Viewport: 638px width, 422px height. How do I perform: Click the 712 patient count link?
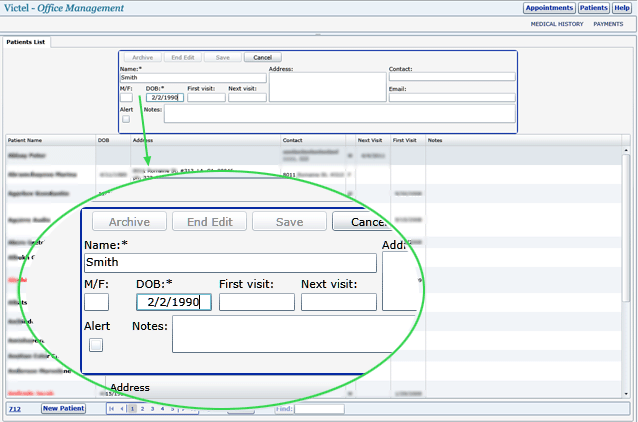[x=15, y=409]
